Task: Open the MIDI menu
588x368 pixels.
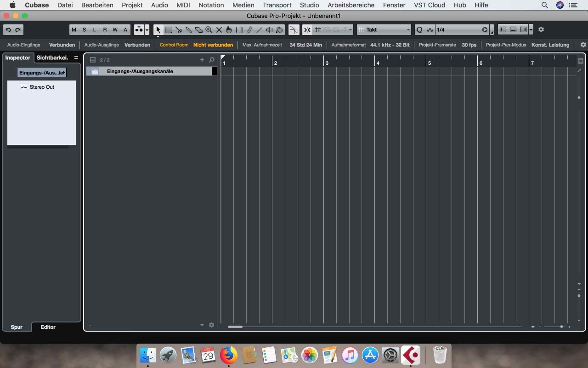Action: (183, 5)
